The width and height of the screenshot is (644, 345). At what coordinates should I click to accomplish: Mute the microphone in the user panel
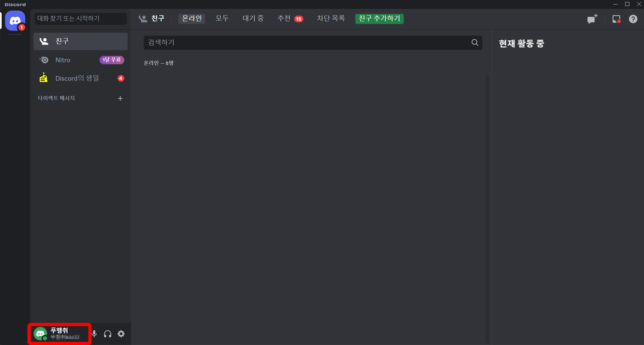click(94, 334)
